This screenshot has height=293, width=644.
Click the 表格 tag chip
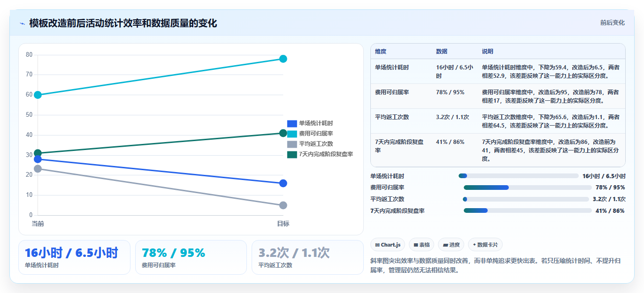click(422, 245)
